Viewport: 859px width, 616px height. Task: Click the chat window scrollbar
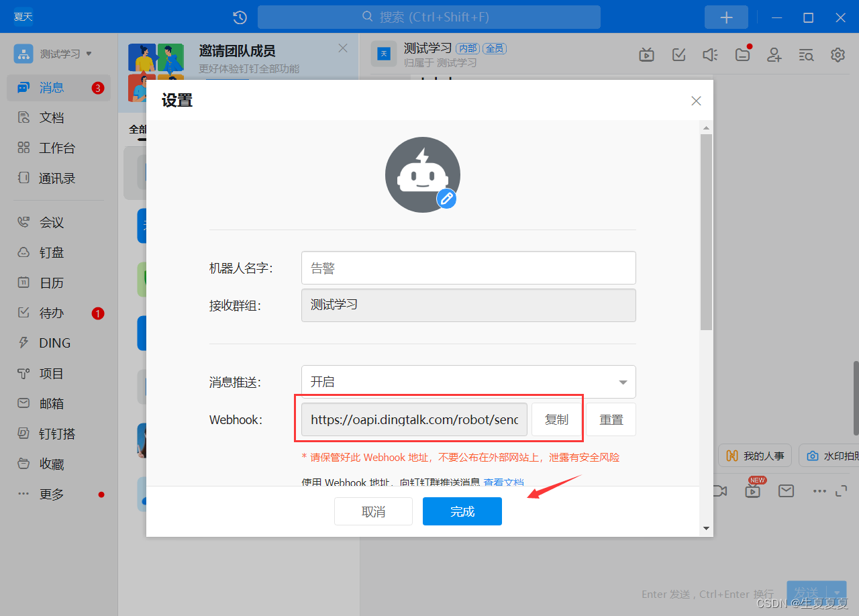[856, 398]
